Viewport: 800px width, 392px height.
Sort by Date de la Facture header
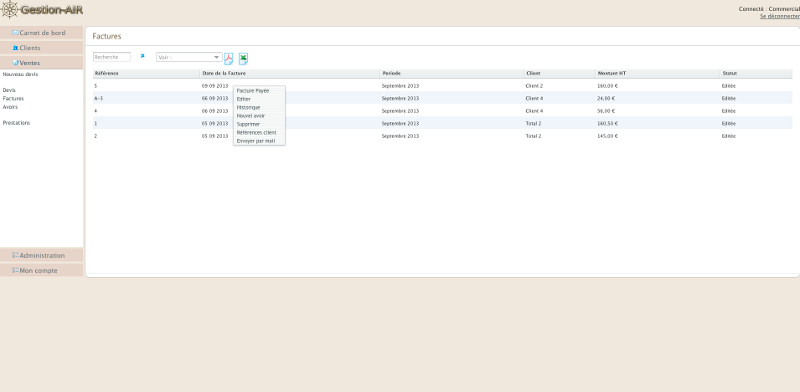coord(290,74)
